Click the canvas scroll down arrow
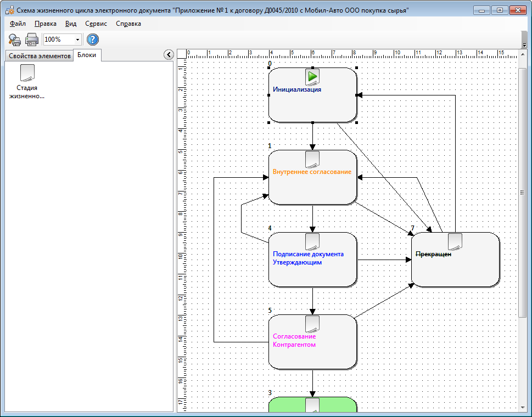The height and width of the screenshot is (417, 532). (x=523, y=407)
